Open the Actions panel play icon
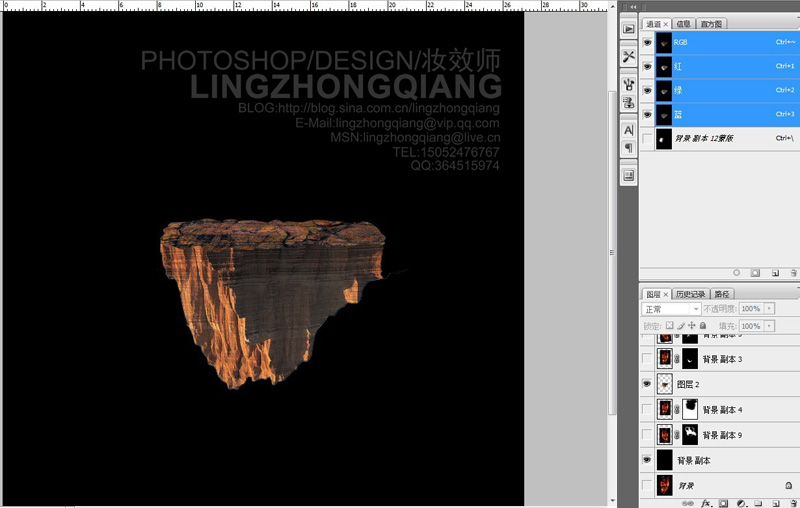 tap(629, 29)
